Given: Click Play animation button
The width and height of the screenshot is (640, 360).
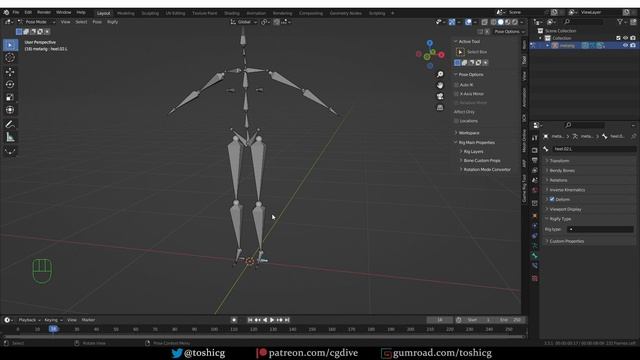Looking at the screenshot, I should click(x=272, y=320).
